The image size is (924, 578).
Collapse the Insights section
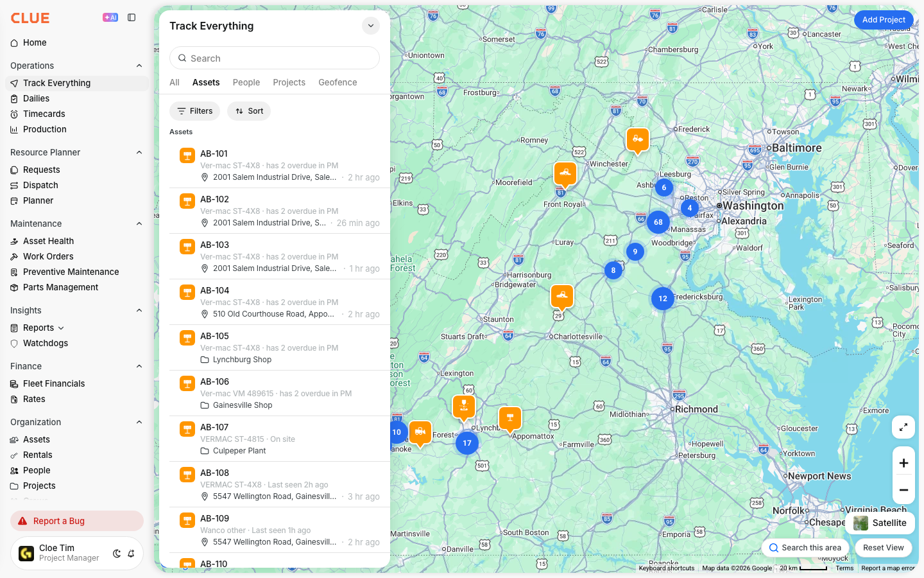(139, 310)
